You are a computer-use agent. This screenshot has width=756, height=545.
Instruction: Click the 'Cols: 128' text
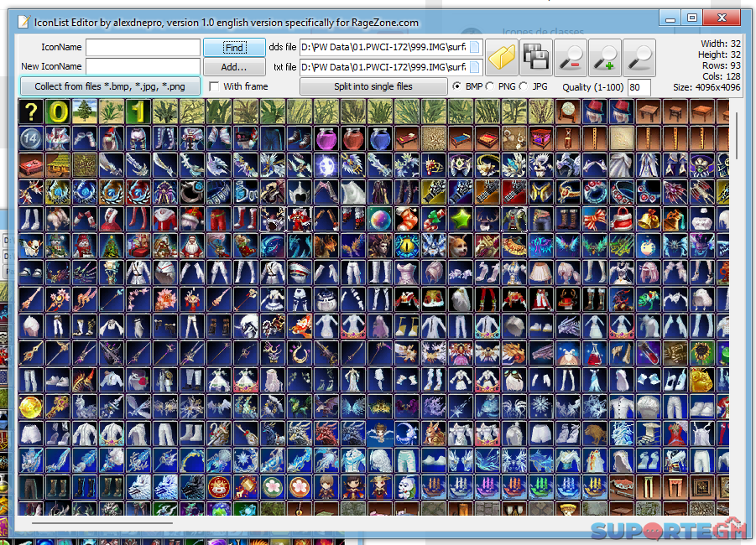click(722, 76)
